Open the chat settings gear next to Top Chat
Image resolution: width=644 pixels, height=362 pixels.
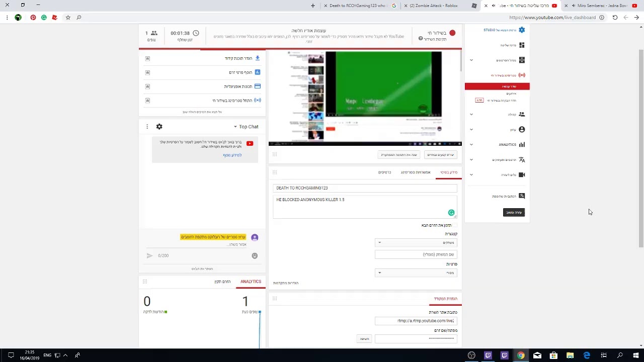(159, 127)
